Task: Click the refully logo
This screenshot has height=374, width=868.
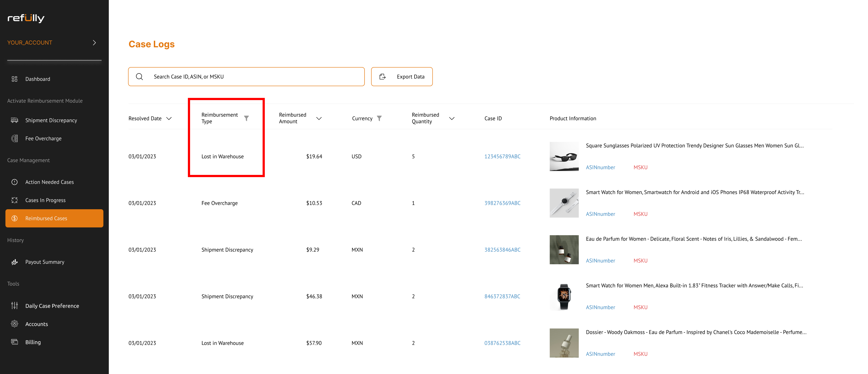Action: 26,18
